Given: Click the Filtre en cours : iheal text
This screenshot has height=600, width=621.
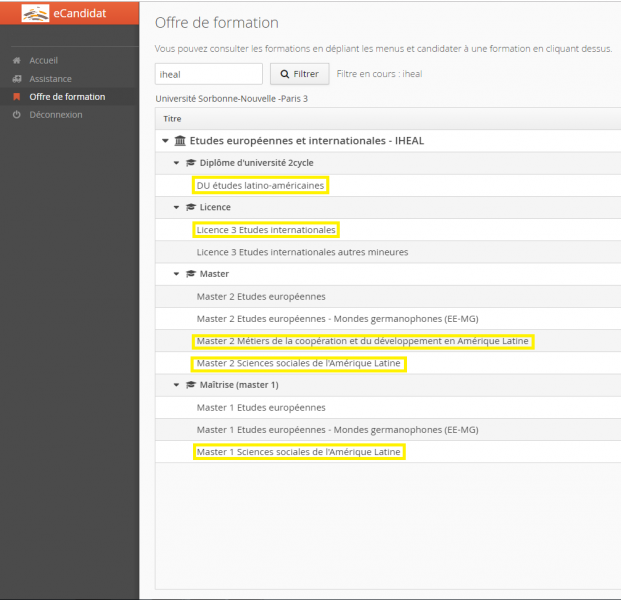Looking at the screenshot, I should 379,74.
